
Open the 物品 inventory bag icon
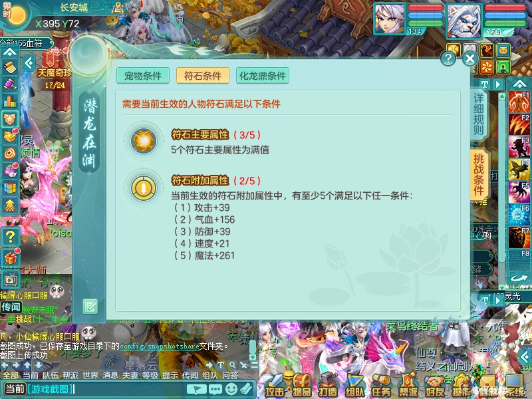[x=302, y=386]
